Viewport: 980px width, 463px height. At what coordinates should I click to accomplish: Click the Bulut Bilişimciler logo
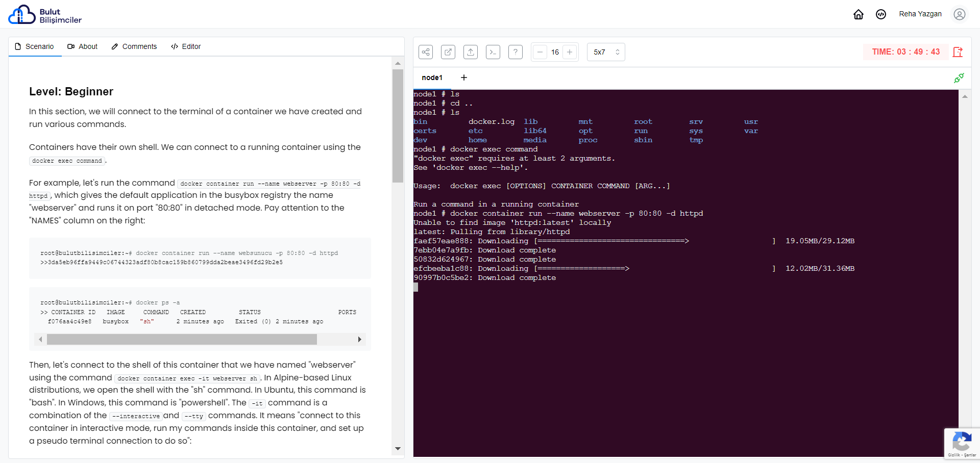pos(45,15)
